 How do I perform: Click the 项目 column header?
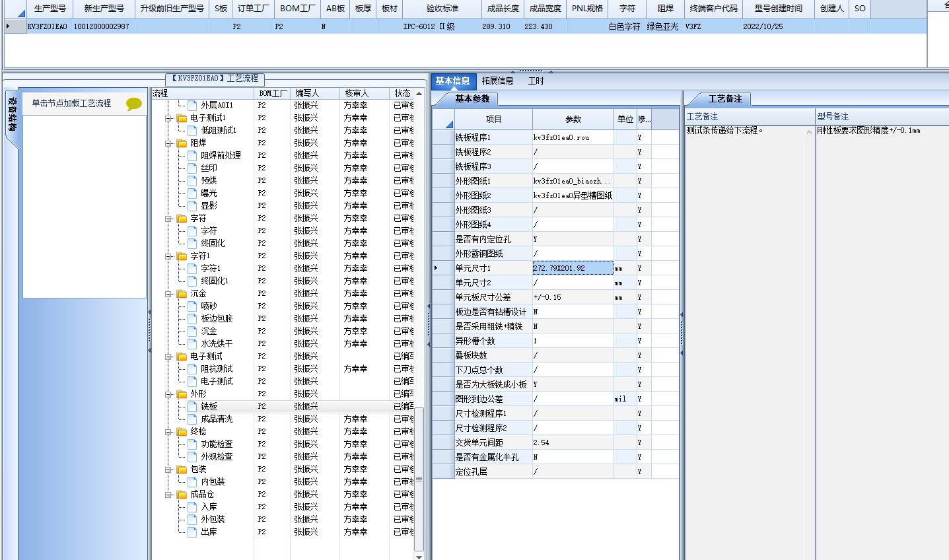493,119
